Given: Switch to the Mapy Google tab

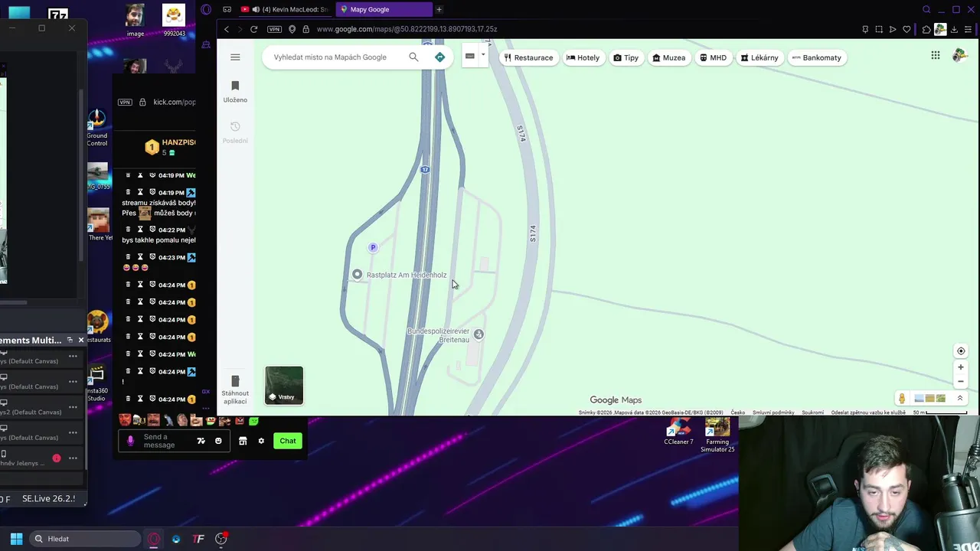Looking at the screenshot, I should click(x=383, y=9).
